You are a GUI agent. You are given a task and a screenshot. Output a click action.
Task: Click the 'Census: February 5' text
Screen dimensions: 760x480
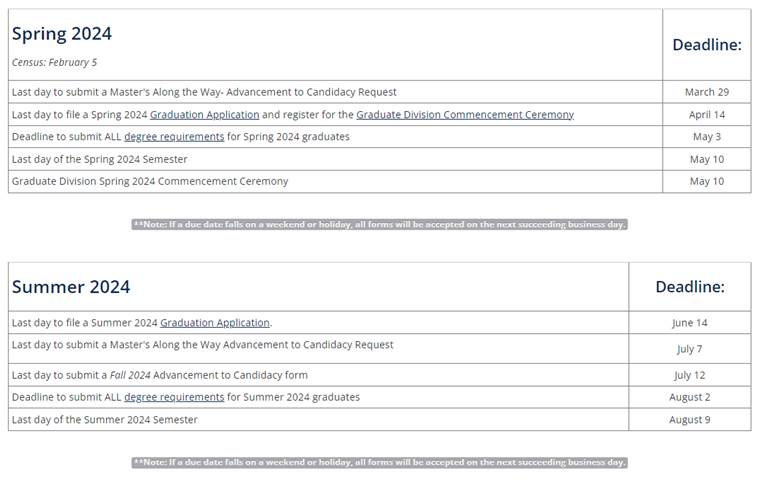(54, 63)
